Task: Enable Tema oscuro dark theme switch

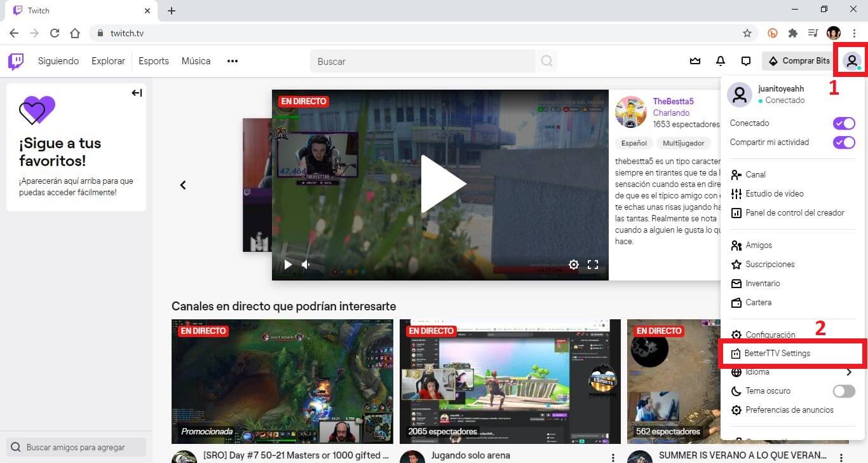Action: [x=844, y=391]
